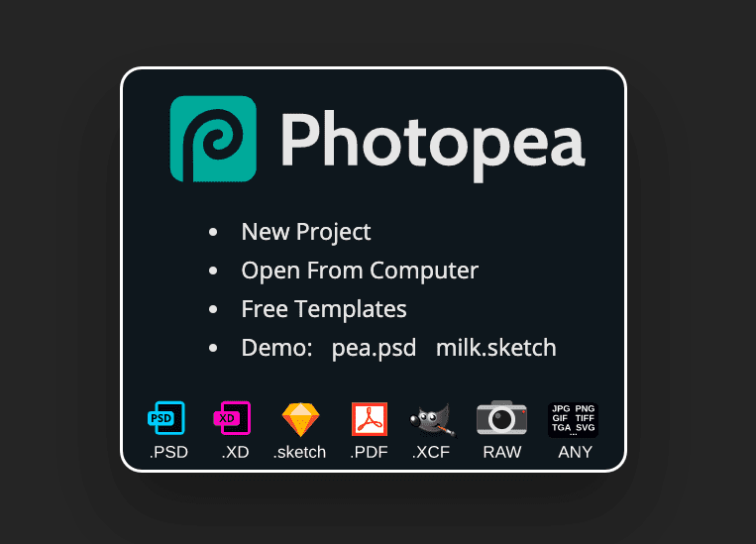This screenshot has height=544, width=756.
Task: Click the ANY label text
Action: [576, 452]
